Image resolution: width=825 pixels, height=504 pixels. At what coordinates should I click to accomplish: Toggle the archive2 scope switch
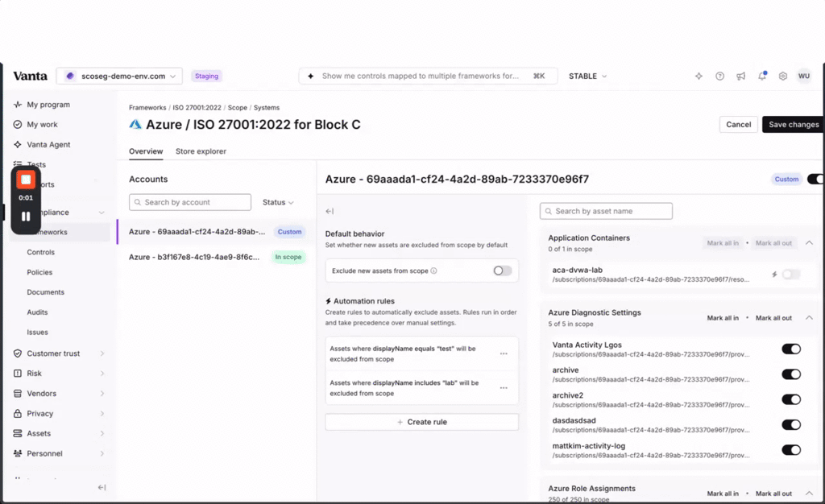pyautogui.click(x=791, y=399)
